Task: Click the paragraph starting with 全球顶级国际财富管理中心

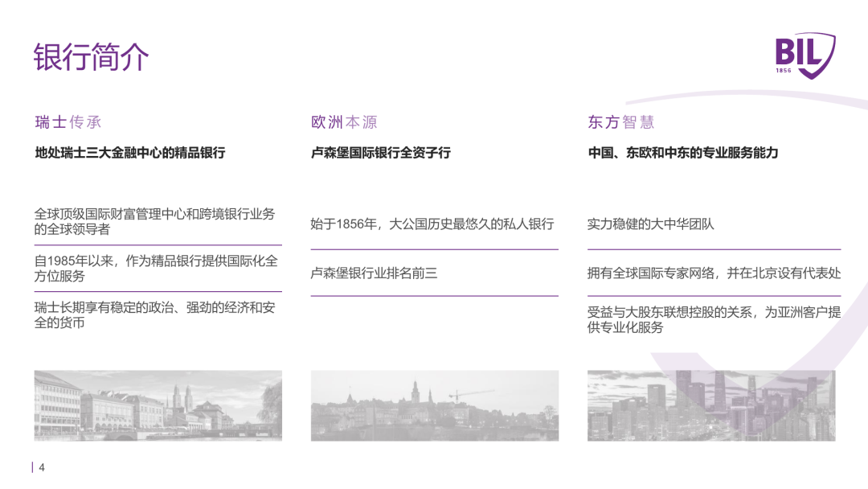Action: click(x=154, y=221)
